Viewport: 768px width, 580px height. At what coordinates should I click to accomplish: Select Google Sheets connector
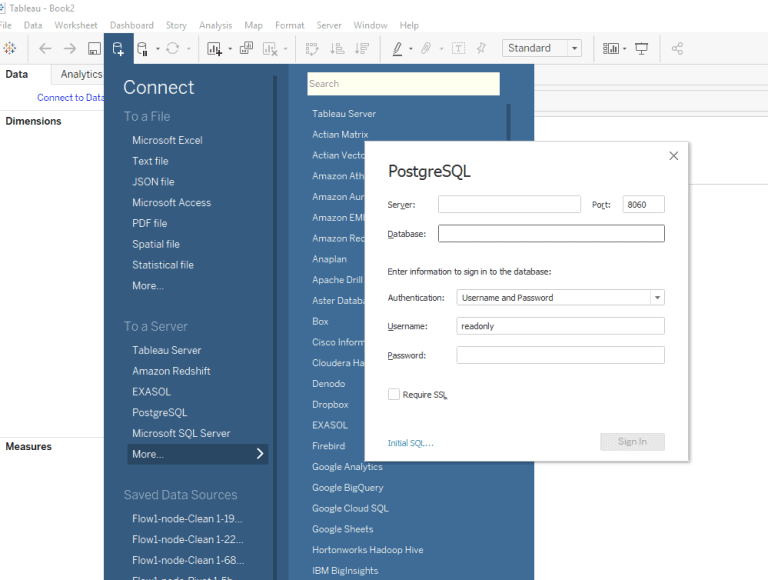(342, 529)
